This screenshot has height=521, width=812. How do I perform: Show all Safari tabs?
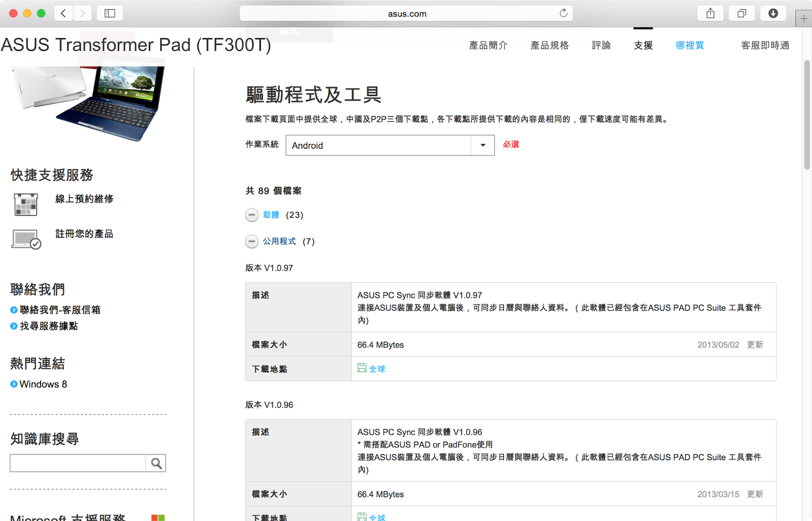742,13
